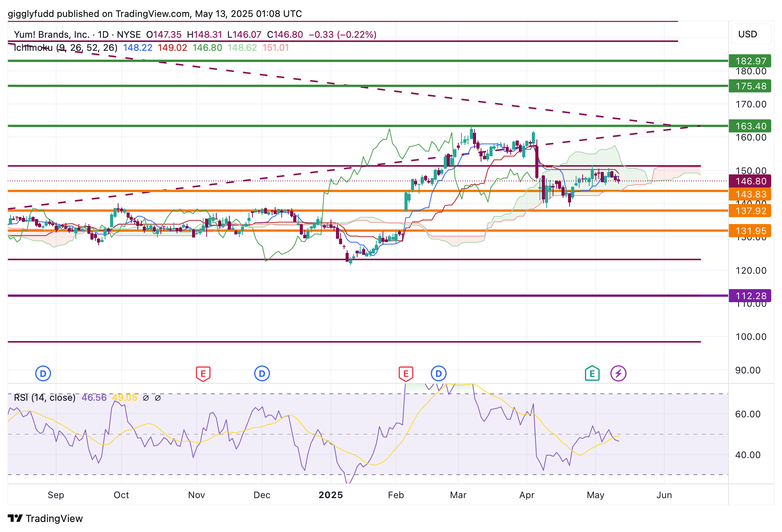Open the red earnings marker in February

406,374
